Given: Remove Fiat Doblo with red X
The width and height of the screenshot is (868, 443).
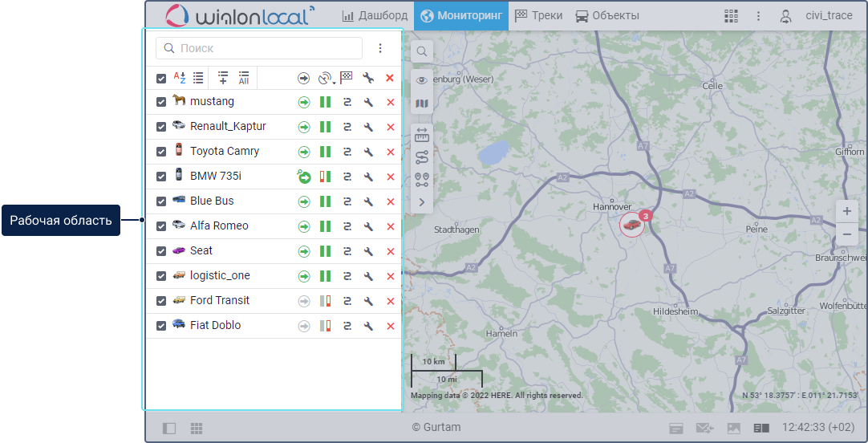Looking at the screenshot, I should click(x=391, y=326).
